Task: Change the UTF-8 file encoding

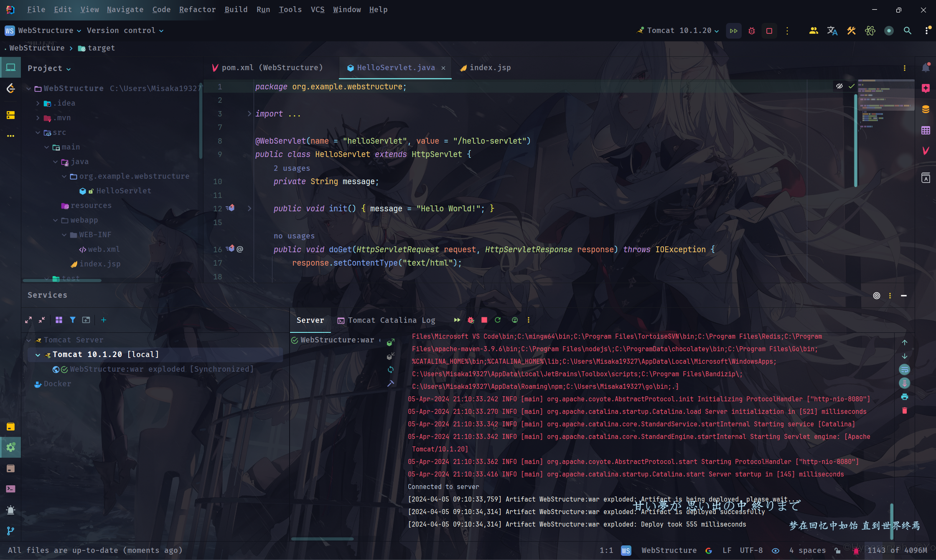Action: click(x=751, y=550)
